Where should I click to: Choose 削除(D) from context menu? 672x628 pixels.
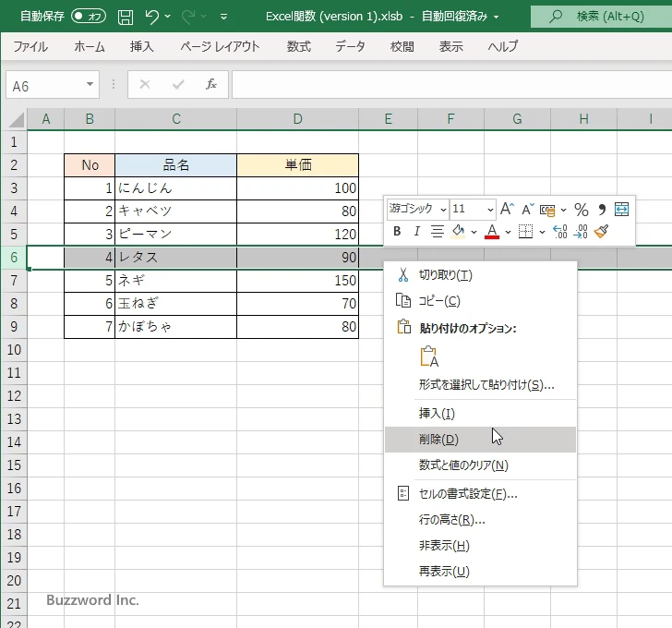[480, 440]
